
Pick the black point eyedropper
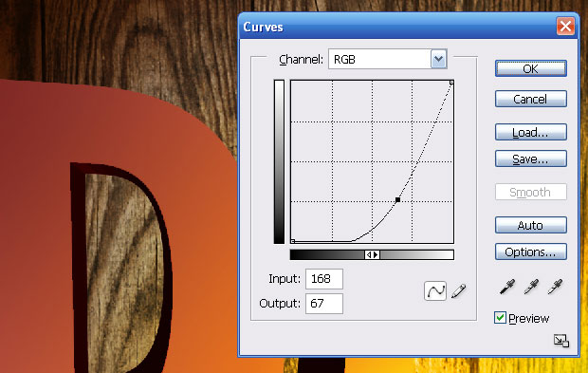[x=507, y=287]
